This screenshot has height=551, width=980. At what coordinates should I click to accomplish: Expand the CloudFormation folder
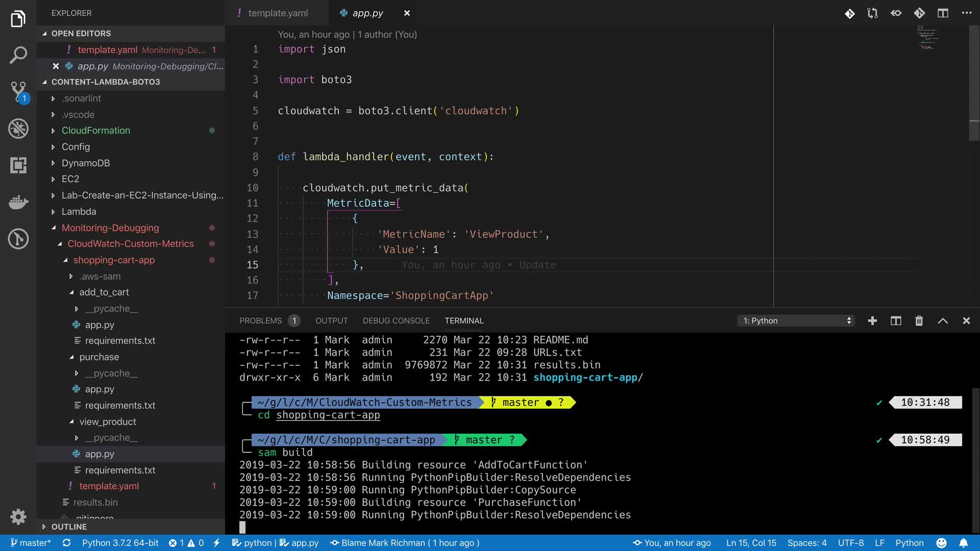[95, 131]
